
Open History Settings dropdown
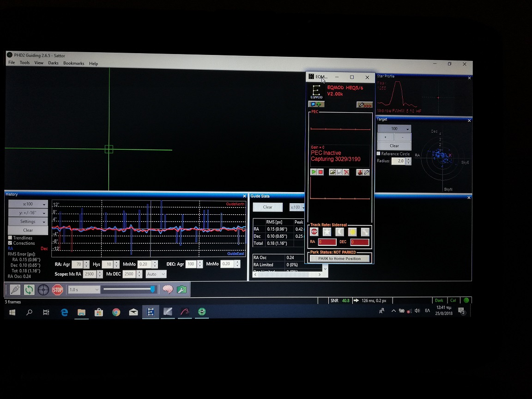(x=28, y=221)
